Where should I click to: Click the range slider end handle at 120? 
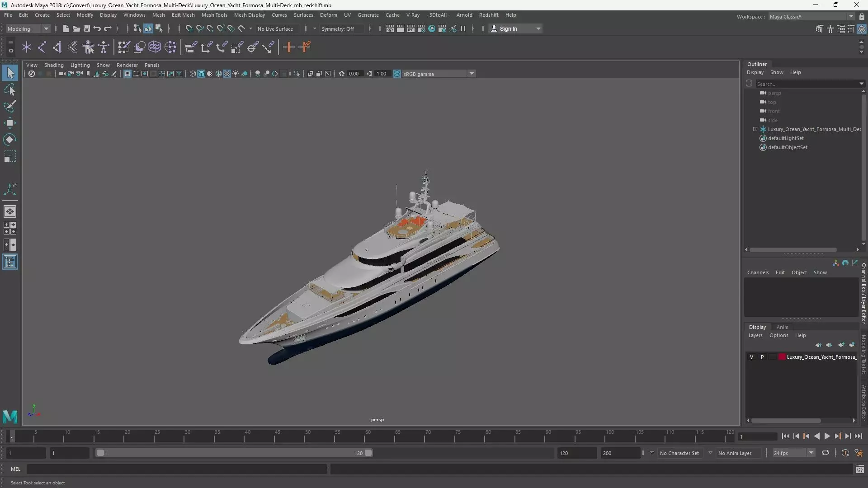368,453
